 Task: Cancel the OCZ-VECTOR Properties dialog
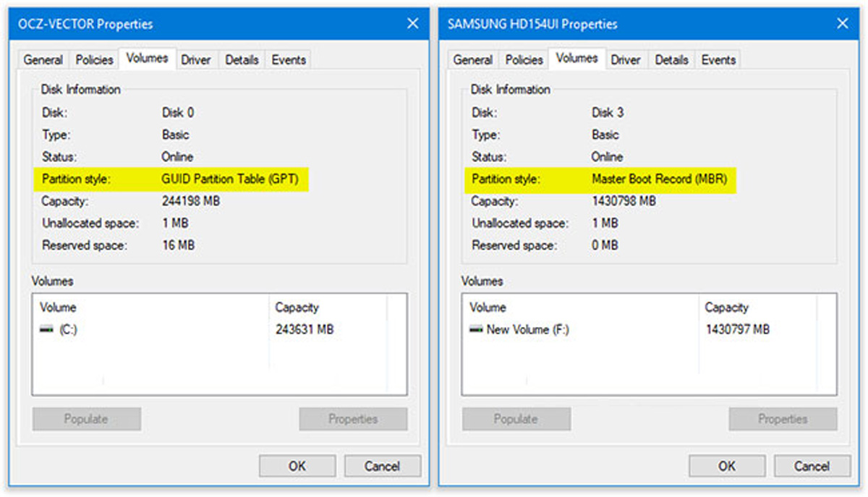pos(382,466)
